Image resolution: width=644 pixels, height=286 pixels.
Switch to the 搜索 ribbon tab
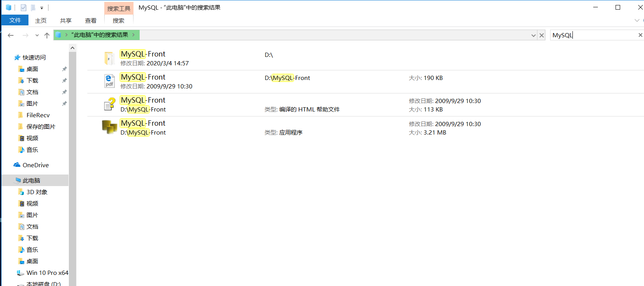[x=118, y=20]
